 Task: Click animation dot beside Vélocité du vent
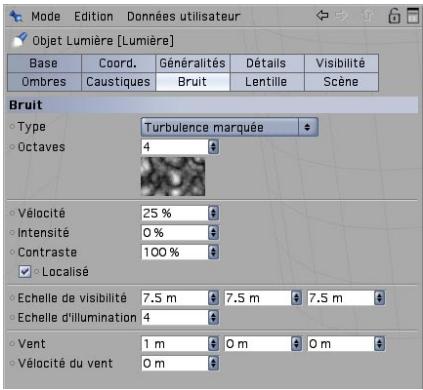(12, 363)
